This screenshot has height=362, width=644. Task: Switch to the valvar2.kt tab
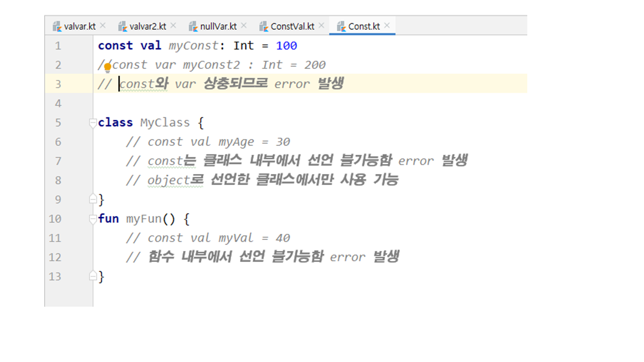[x=147, y=26]
